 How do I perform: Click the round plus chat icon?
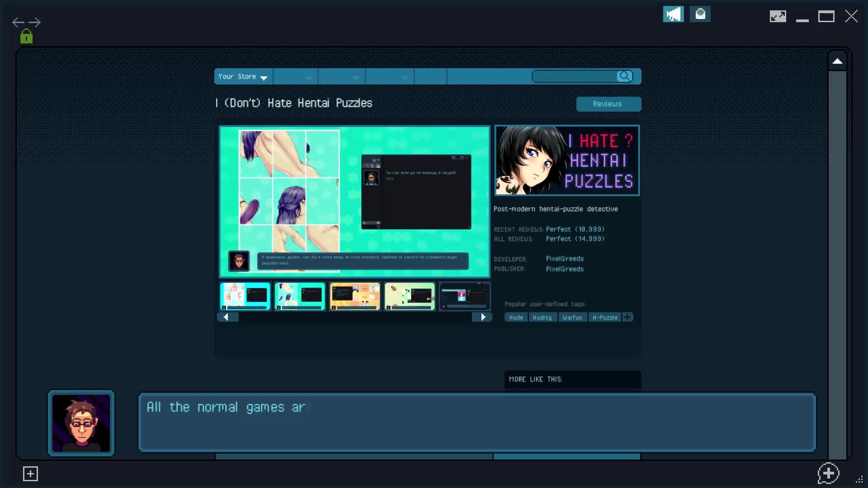(x=828, y=473)
